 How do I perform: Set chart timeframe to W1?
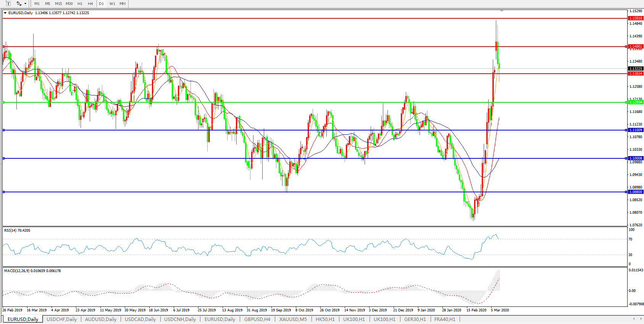112,4
